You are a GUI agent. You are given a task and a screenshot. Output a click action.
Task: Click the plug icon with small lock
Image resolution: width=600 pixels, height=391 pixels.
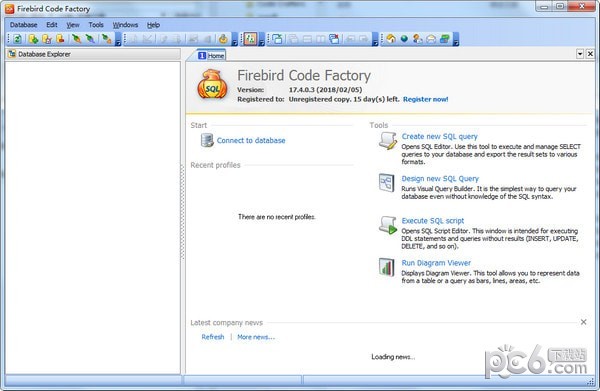(x=106, y=39)
